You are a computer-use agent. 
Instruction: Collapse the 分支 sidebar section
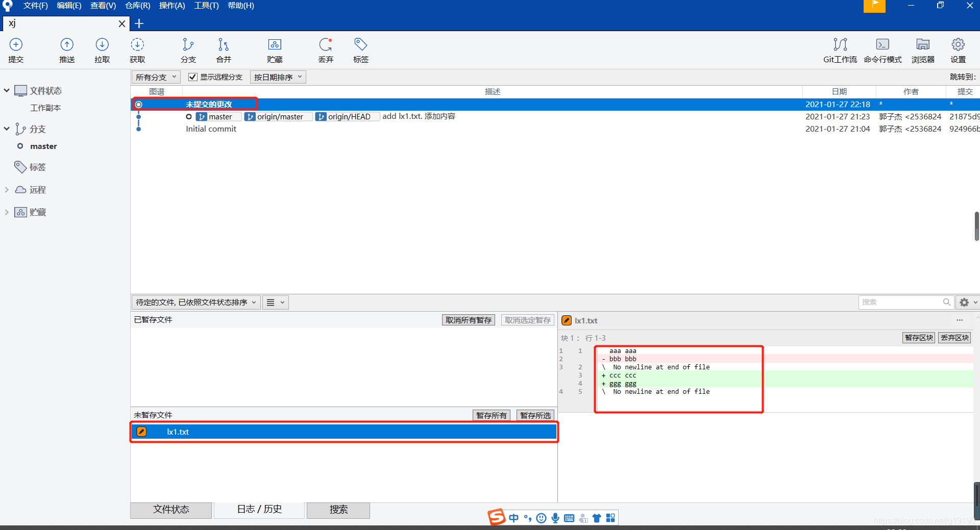pos(7,129)
